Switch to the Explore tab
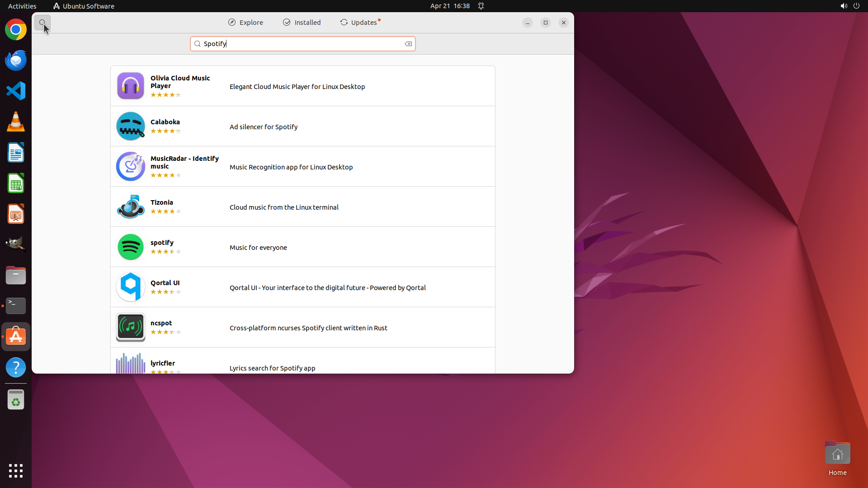 click(x=245, y=23)
